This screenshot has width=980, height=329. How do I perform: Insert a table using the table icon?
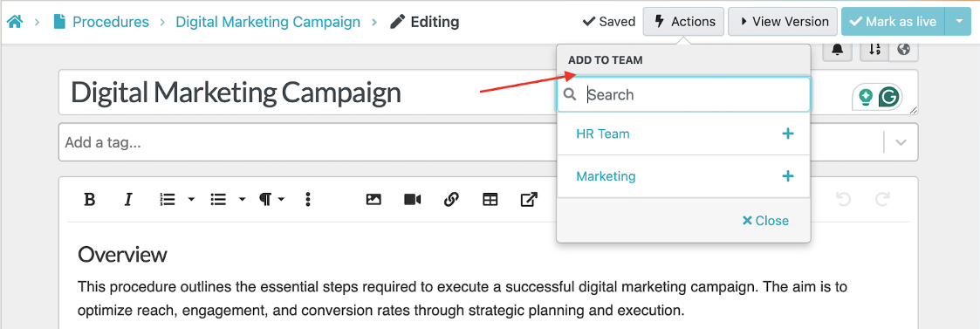pyautogui.click(x=490, y=200)
